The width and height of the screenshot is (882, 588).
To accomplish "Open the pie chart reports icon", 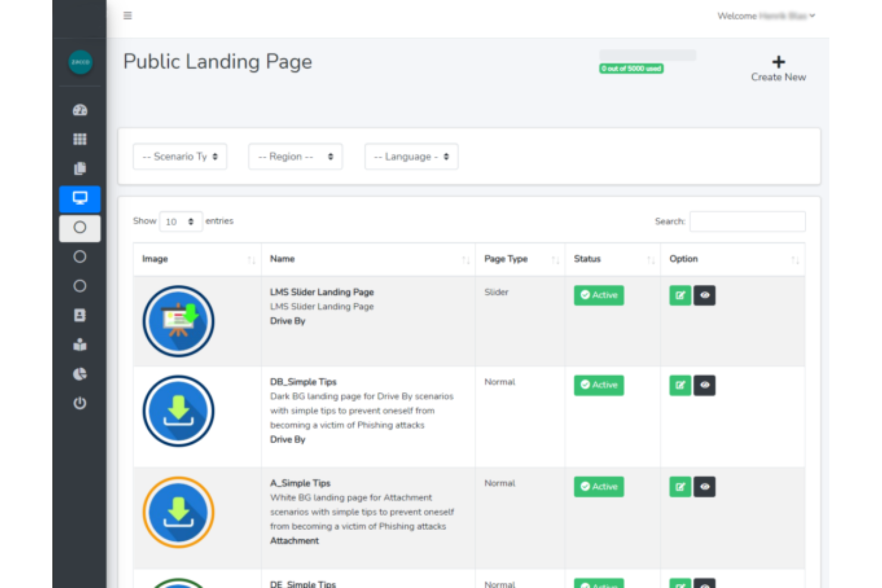I will [x=80, y=374].
